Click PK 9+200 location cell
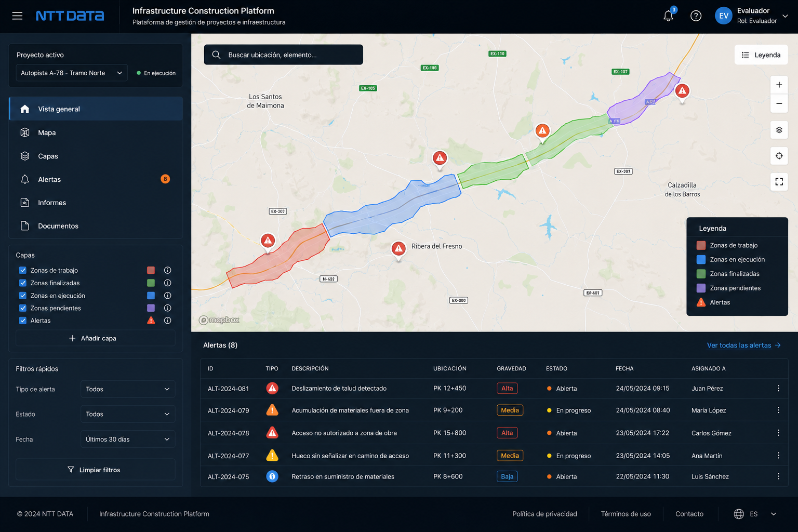This screenshot has height=532, width=798. pyautogui.click(x=448, y=410)
